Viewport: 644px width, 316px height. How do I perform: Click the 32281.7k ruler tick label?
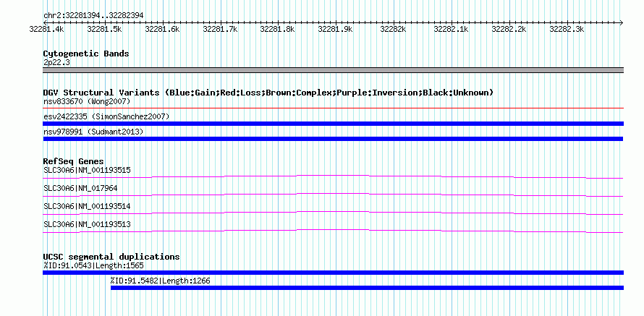coord(220,30)
